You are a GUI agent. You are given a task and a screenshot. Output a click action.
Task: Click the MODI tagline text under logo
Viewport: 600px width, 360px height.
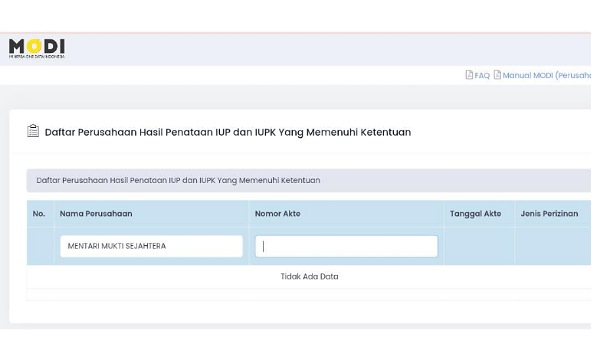coord(37,57)
